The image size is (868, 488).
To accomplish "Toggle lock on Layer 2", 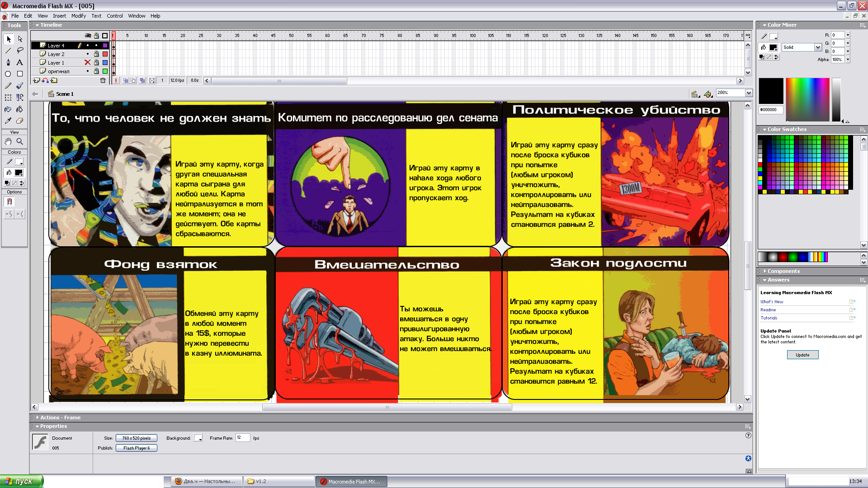I will coord(96,54).
